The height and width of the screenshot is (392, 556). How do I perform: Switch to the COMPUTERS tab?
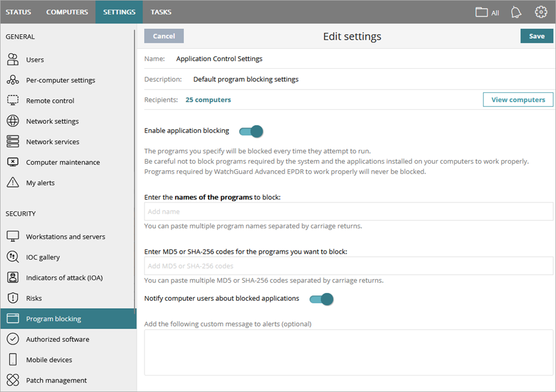(x=66, y=11)
